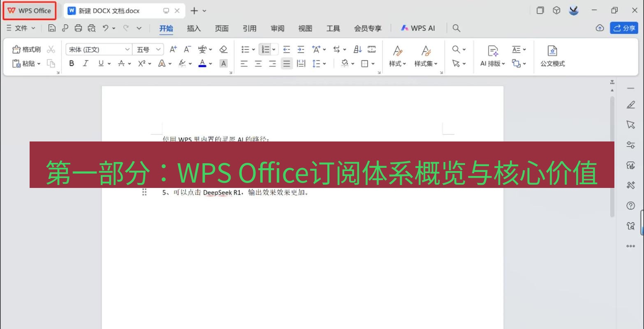This screenshot has width=644, height=329.
Task: Click the selection arrow icon in right sidebar
Action: [630, 125]
